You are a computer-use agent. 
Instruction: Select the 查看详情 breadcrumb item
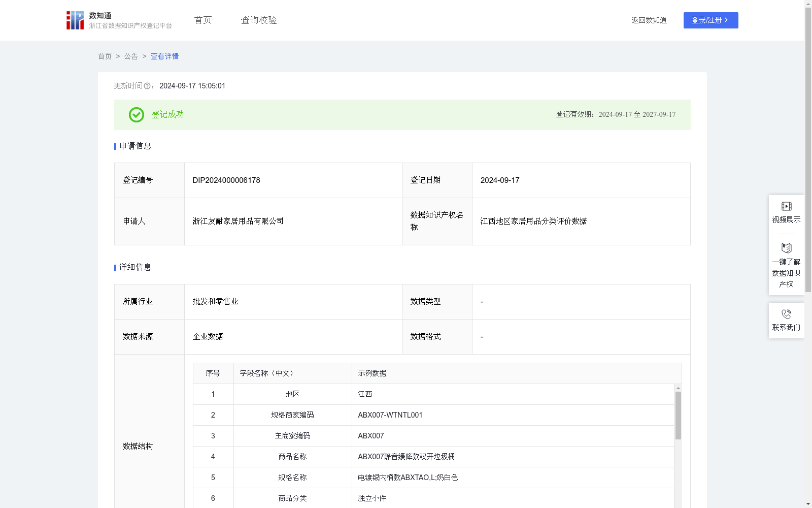pyautogui.click(x=164, y=56)
